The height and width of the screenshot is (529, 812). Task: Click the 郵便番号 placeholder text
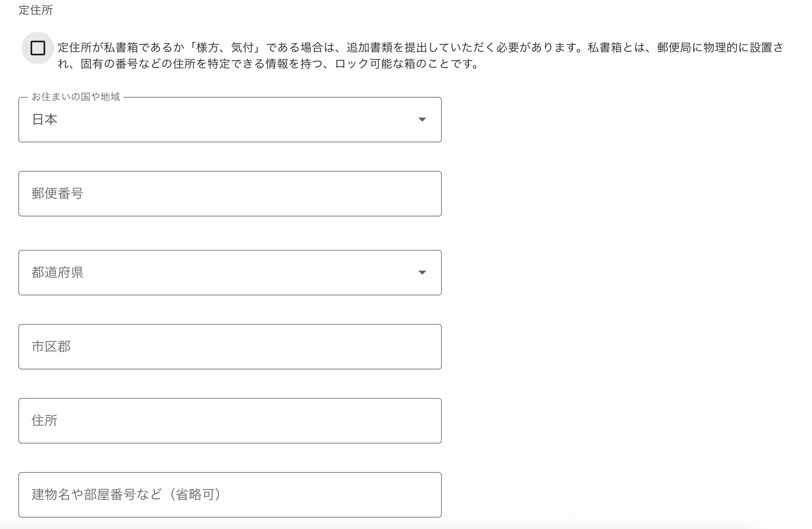coord(57,193)
